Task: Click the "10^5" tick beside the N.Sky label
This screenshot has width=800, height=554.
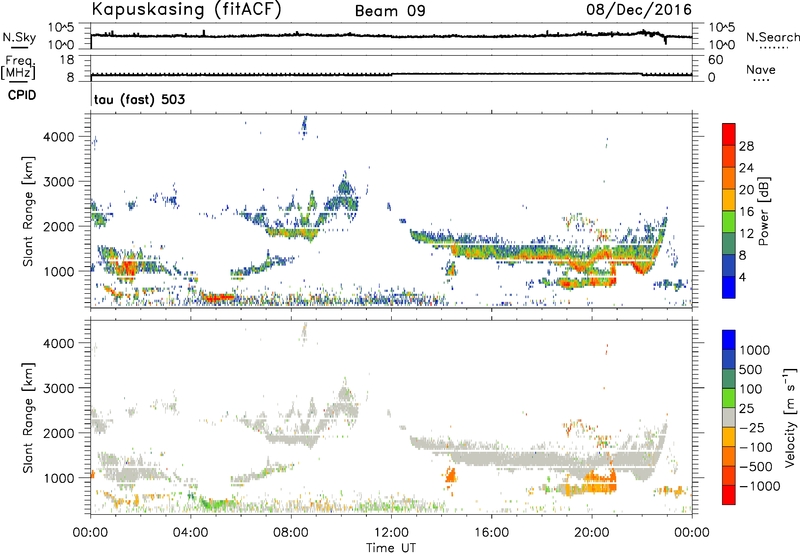Action: click(x=61, y=27)
